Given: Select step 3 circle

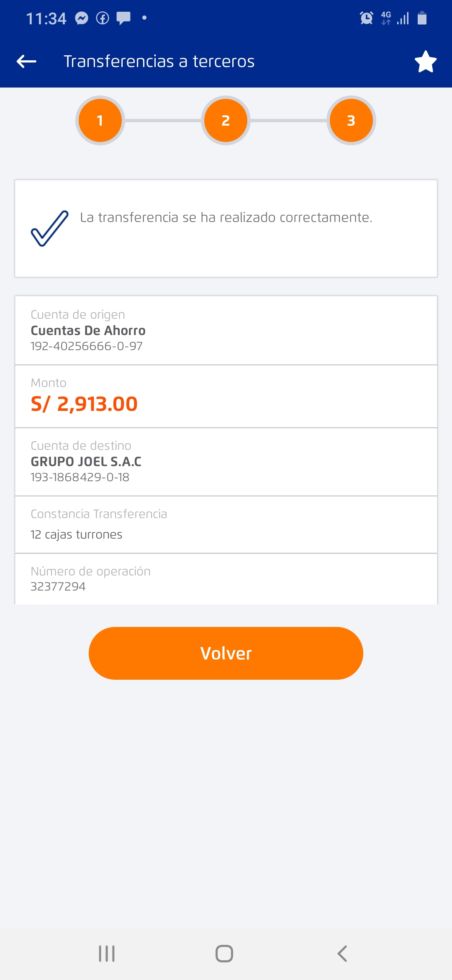Looking at the screenshot, I should [x=351, y=121].
